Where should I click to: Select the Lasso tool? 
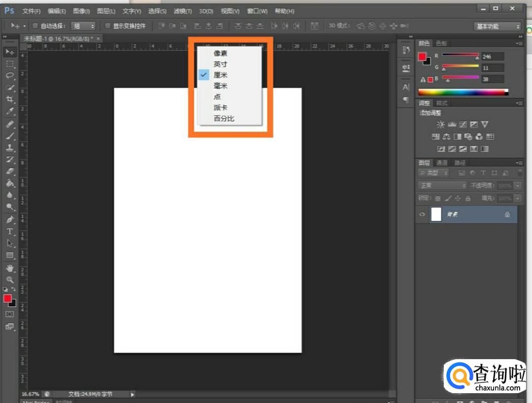click(x=9, y=75)
